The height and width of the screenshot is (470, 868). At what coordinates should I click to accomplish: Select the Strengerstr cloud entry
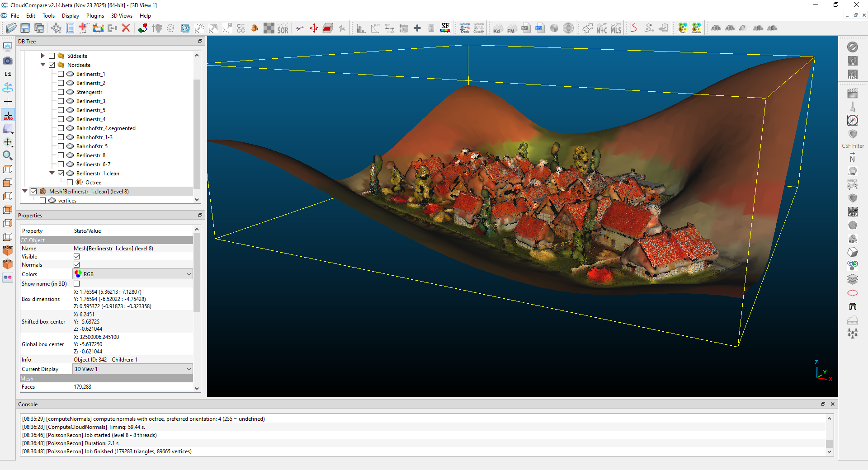tap(89, 92)
